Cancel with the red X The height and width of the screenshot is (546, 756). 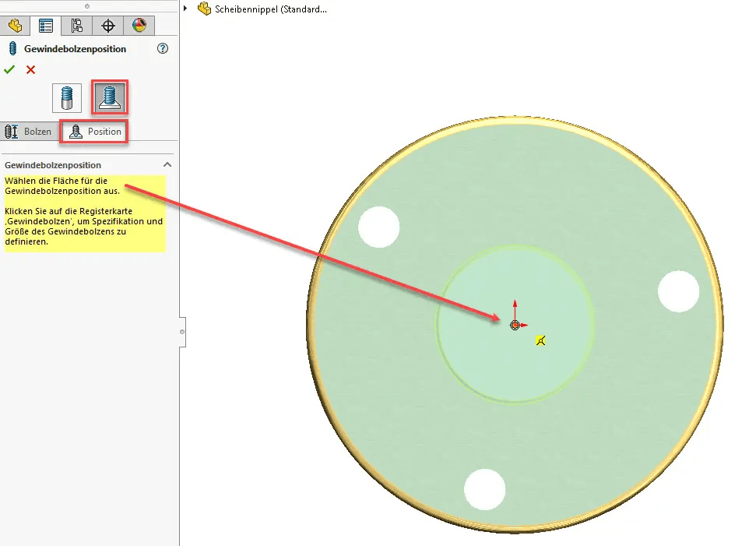[31, 70]
